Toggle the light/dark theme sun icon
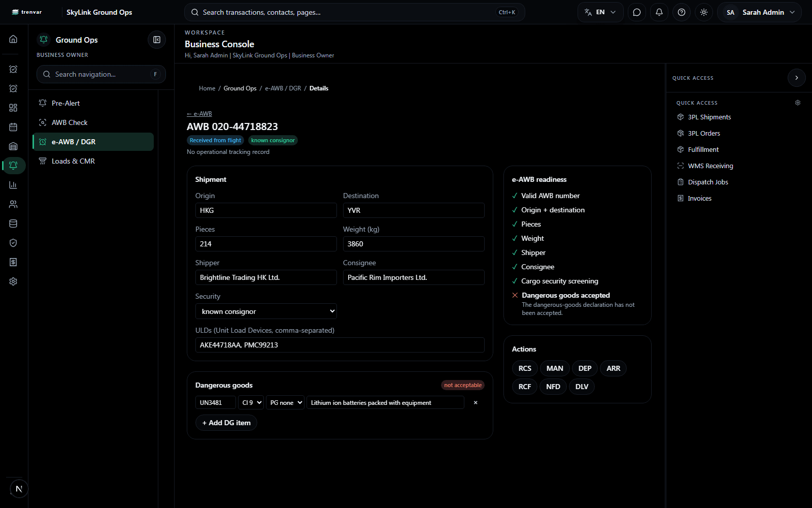The image size is (812, 508). (704, 12)
